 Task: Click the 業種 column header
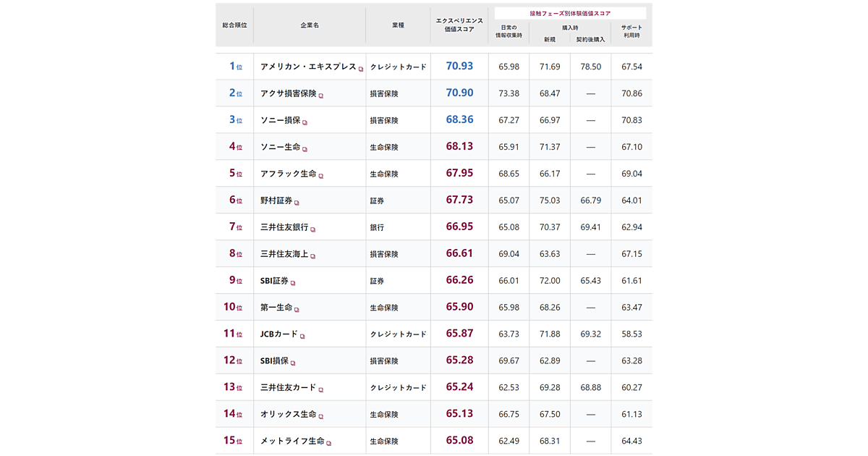point(398,25)
